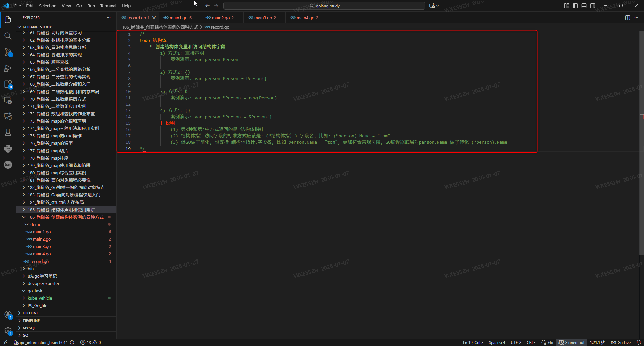Viewport: 644px width, 346px height.
Task: Click the Ln 19, Col 3 position indicator
Action: [473, 342]
